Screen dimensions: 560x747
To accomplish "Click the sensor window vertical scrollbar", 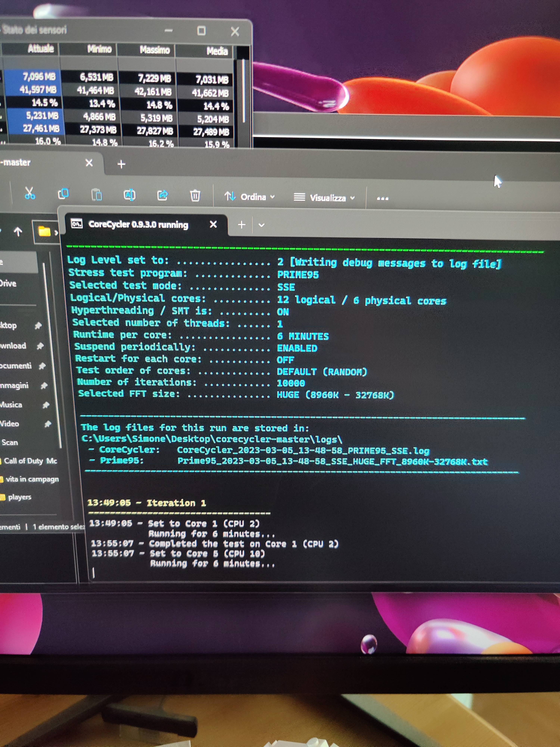I will coord(243,91).
